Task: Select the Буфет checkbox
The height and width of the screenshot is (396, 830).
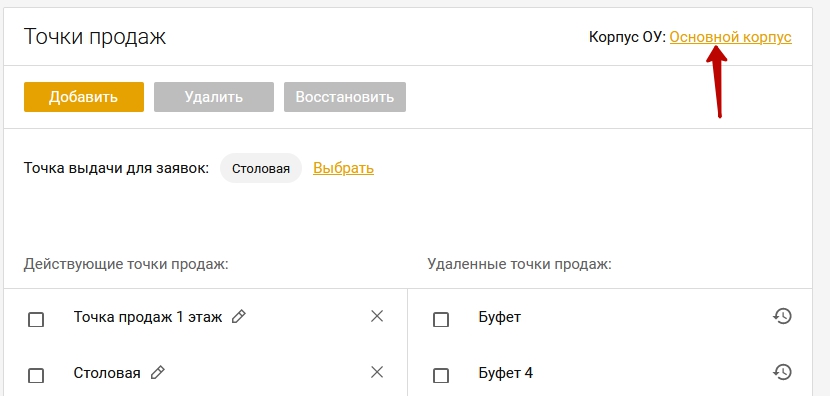Action: (x=441, y=320)
